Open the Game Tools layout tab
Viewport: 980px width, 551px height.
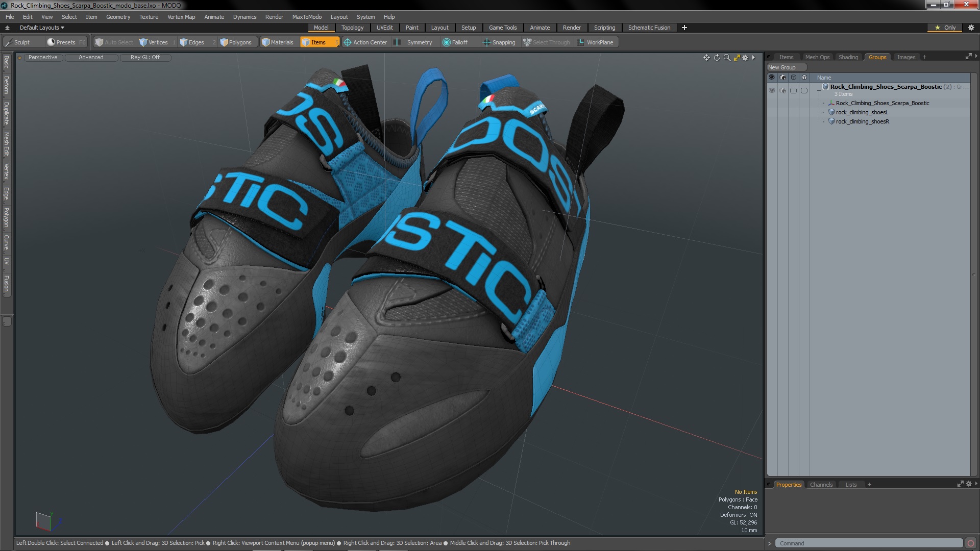[503, 28]
